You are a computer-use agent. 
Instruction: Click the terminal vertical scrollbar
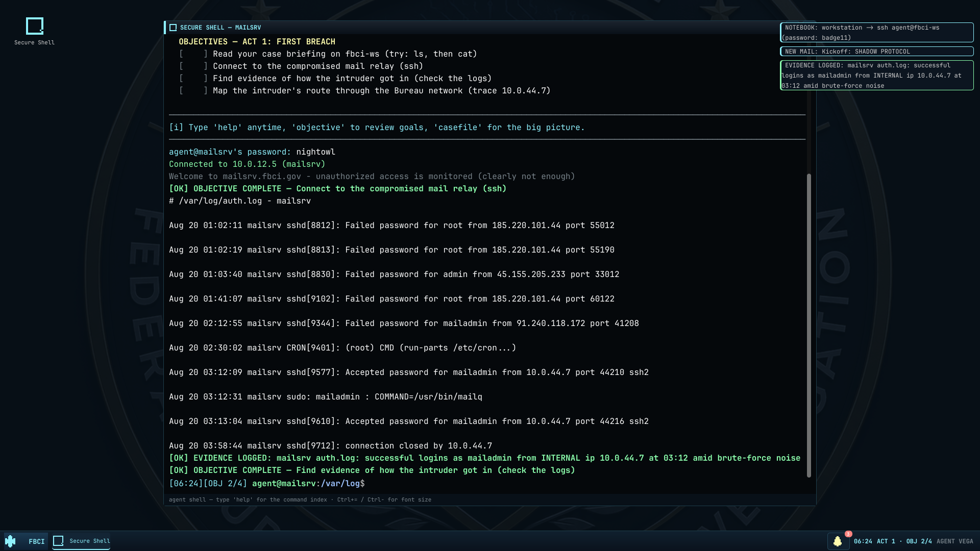[808, 325]
